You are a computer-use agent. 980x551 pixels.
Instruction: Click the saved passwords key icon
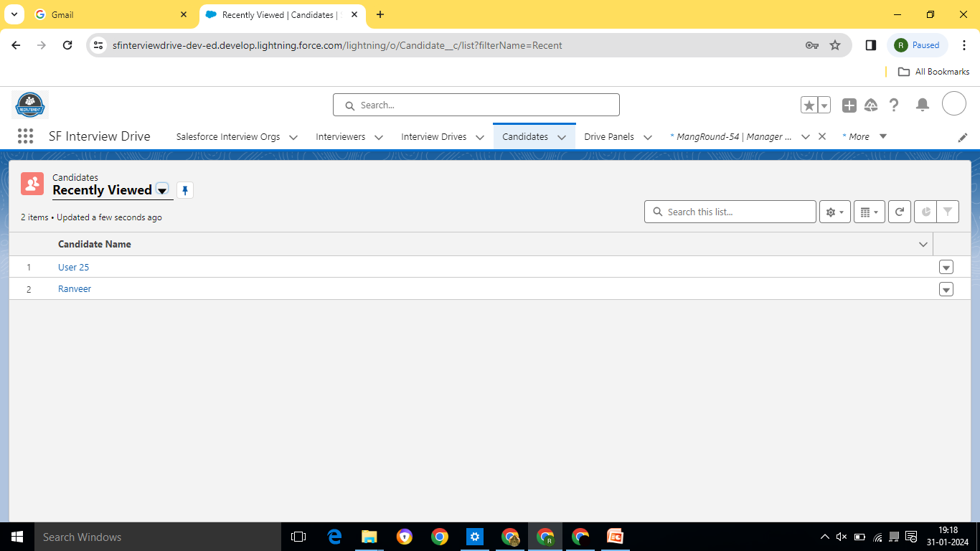pos(812,45)
